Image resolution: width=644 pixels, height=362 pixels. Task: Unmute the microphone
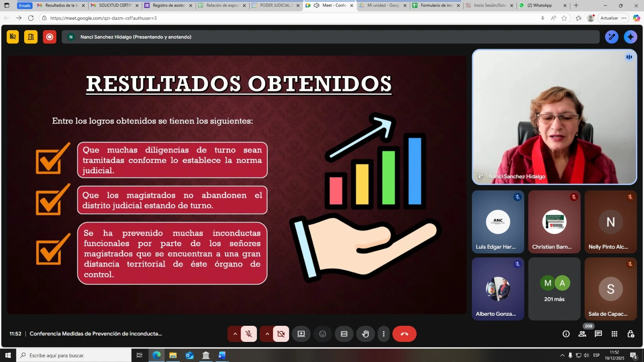click(x=249, y=334)
